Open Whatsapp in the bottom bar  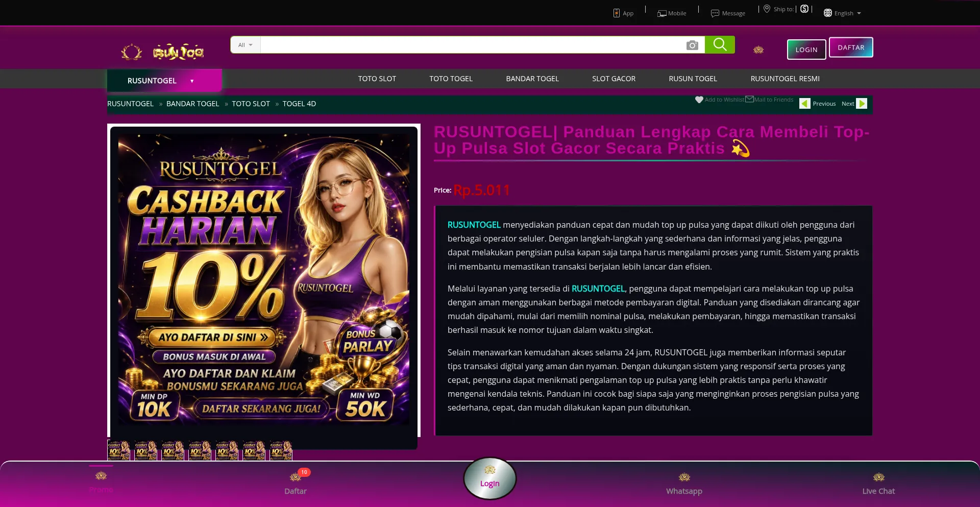(x=684, y=483)
